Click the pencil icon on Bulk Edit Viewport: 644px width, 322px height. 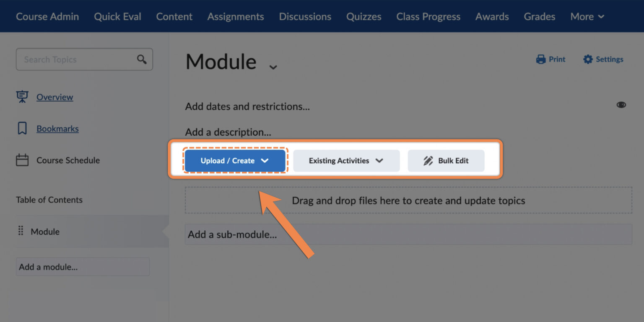(x=427, y=160)
